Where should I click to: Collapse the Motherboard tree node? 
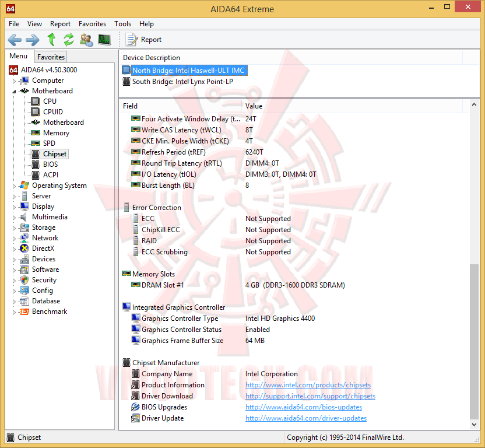tap(14, 92)
